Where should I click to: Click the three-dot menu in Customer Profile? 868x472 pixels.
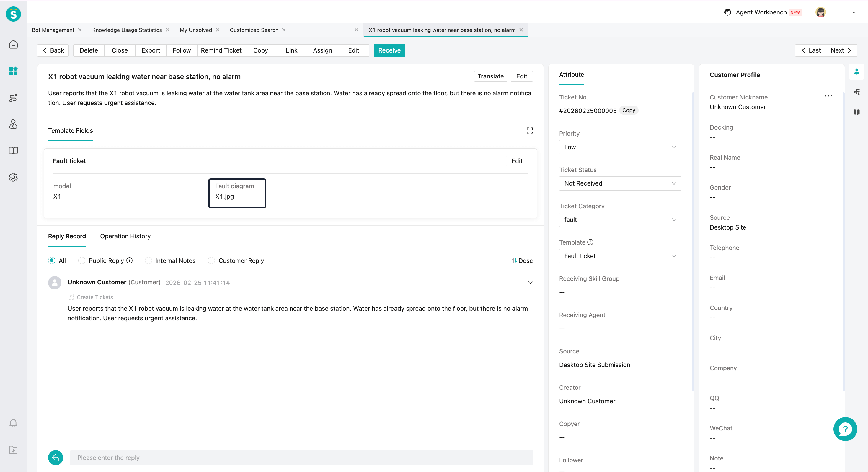pos(828,96)
